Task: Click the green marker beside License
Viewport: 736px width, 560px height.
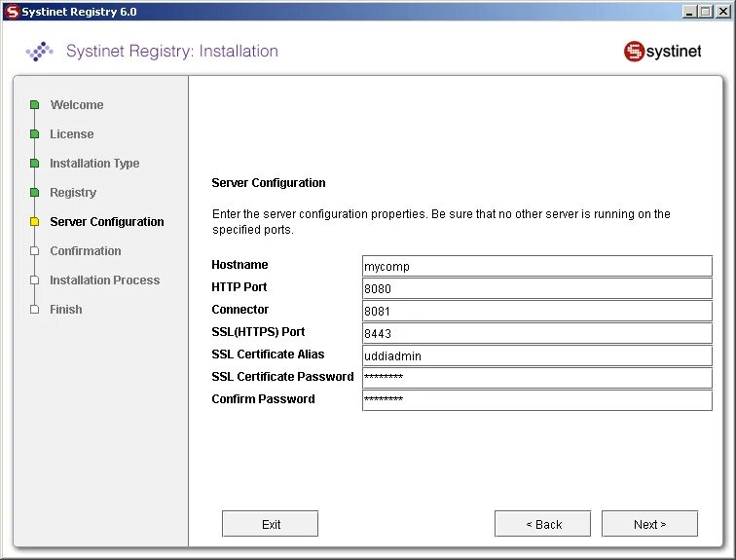Action: click(x=34, y=133)
